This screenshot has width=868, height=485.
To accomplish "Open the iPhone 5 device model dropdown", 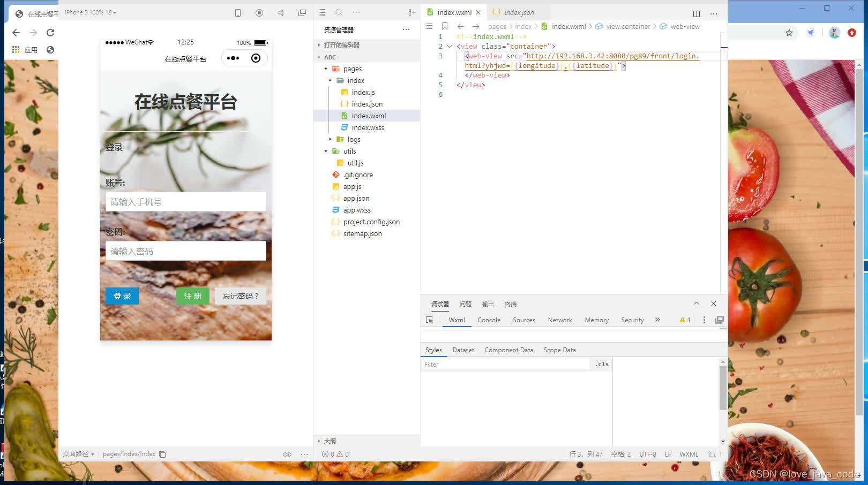I will pos(90,12).
